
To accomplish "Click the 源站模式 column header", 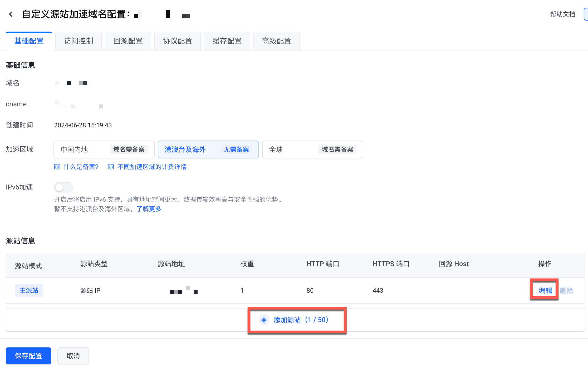I will point(28,266).
